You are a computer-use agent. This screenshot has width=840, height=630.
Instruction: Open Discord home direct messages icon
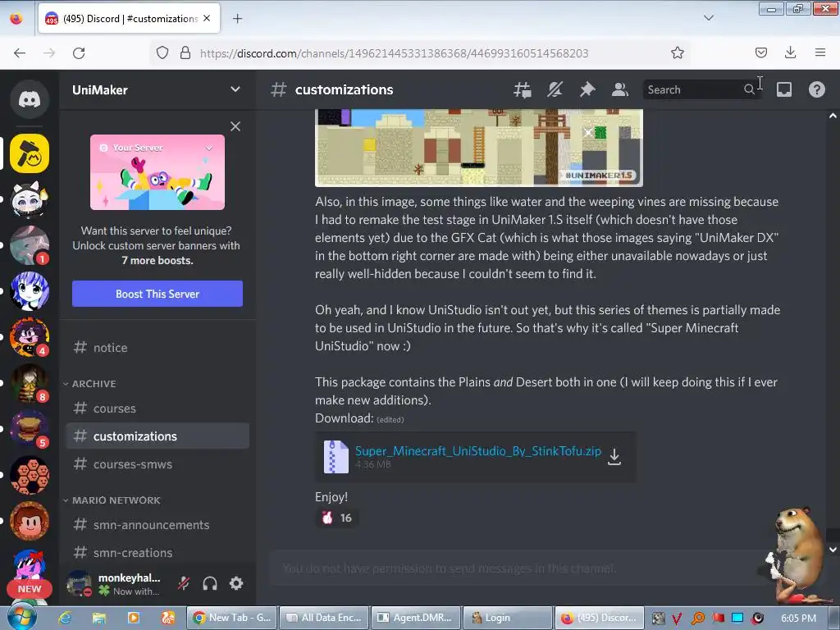click(x=30, y=99)
